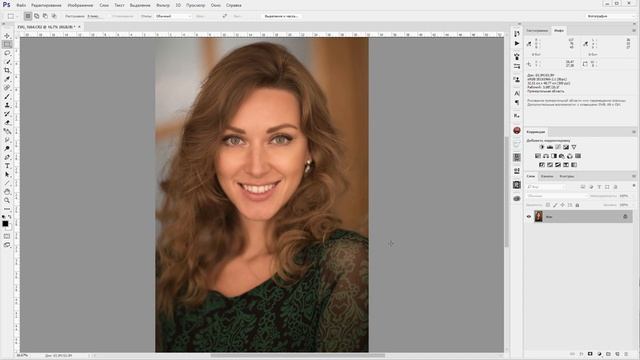
Task: Select the Eyedropper tool
Action: pos(7,79)
